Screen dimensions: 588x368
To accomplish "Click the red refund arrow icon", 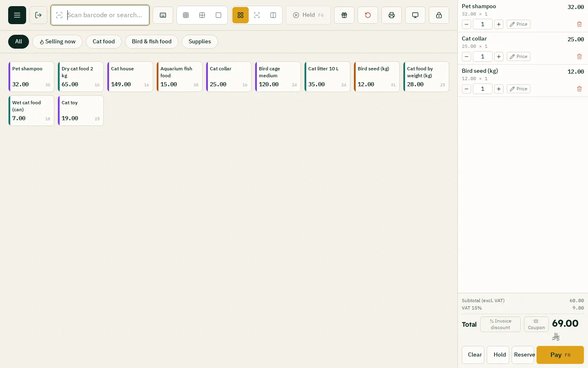I will (368, 15).
